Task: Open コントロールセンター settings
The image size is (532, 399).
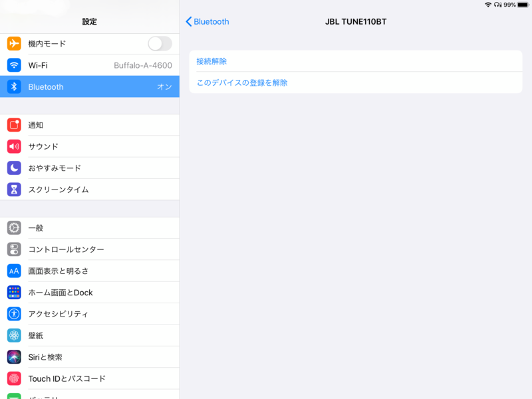Action: (90, 249)
